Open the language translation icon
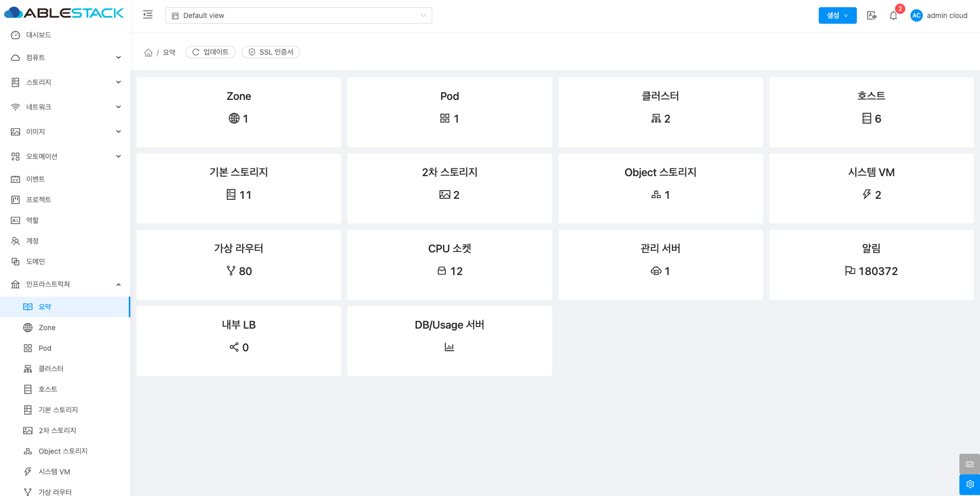This screenshot has height=496, width=980. point(872,15)
